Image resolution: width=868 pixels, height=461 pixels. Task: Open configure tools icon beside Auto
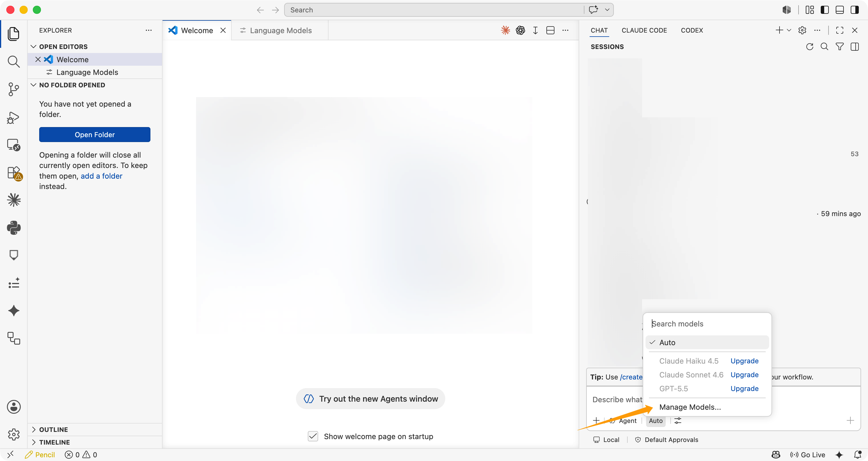pos(678,421)
